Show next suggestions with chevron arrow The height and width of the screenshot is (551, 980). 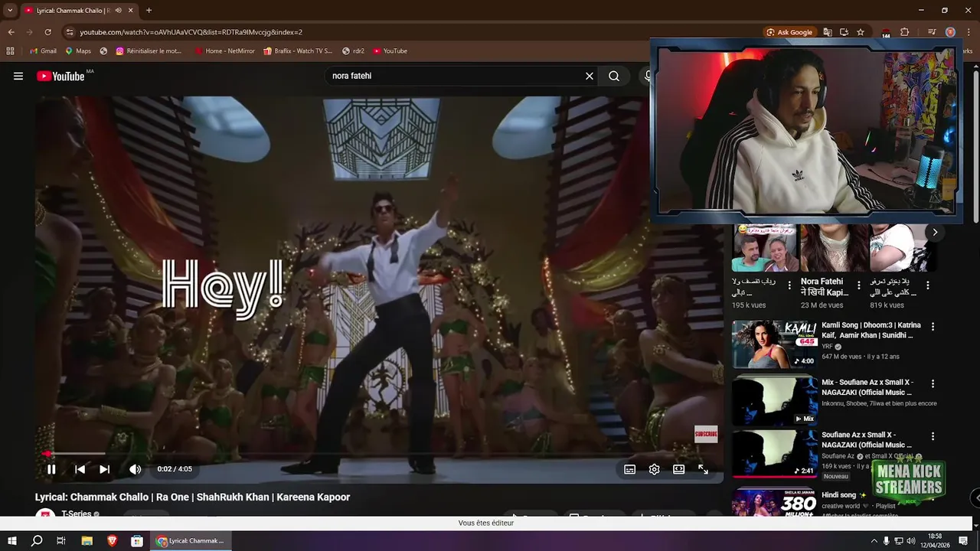point(935,232)
